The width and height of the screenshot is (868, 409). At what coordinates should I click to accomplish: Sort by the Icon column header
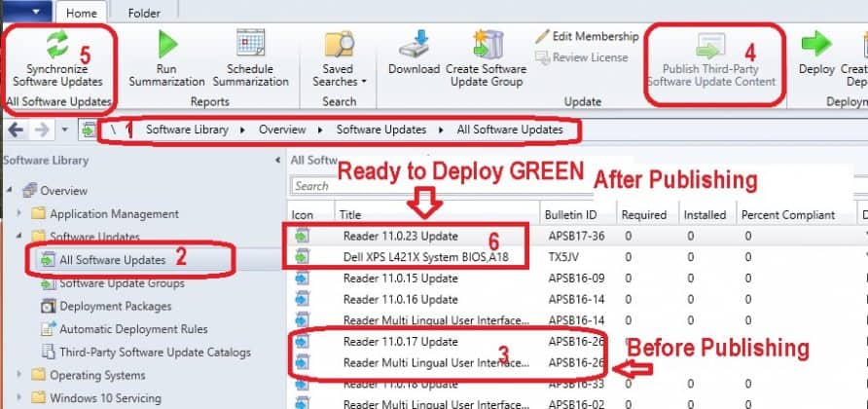pos(303,215)
